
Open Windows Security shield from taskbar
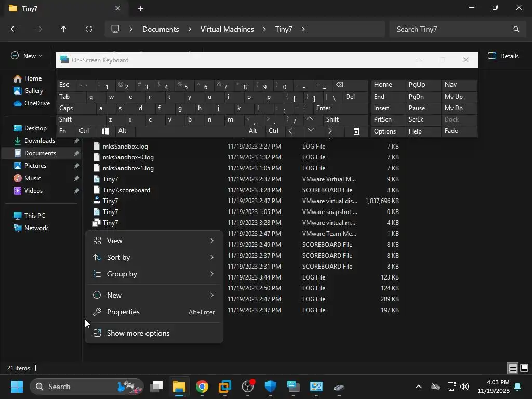coord(270,387)
